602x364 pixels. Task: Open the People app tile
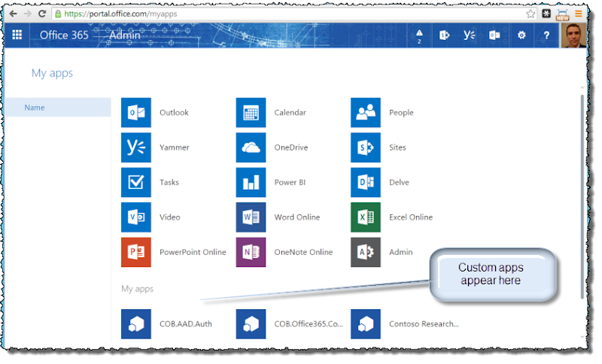(x=366, y=112)
